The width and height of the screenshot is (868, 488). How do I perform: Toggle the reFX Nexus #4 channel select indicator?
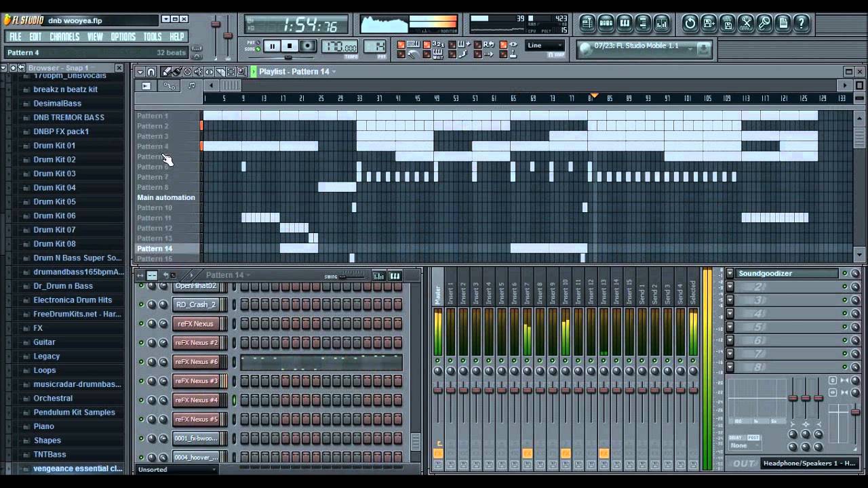[235, 400]
